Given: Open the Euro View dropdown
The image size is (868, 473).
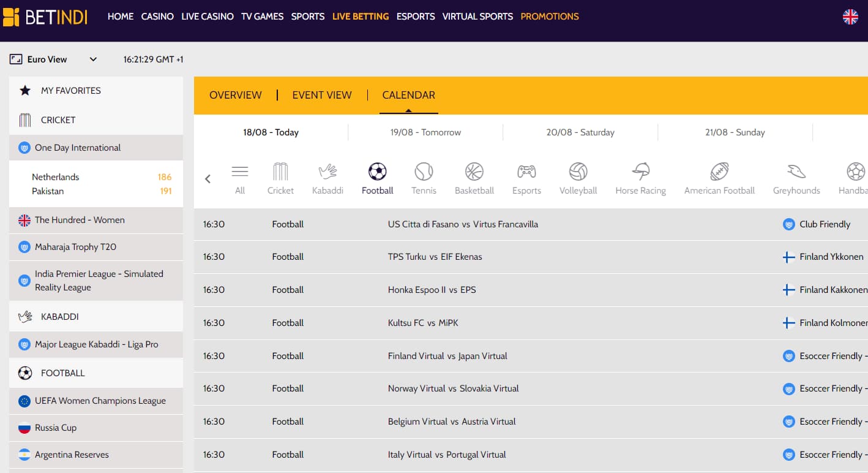Looking at the screenshot, I should [x=53, y=59].
